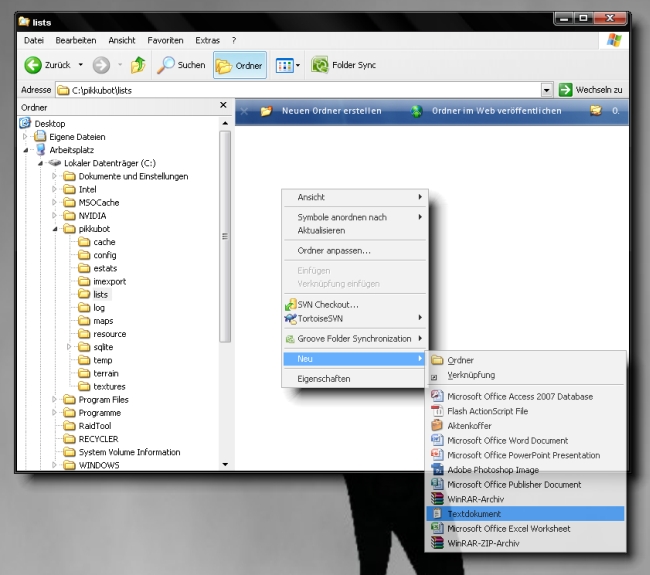Screen dimensions: 650x575
Task: Choose Flash ActionScript File entry
Action: [x=487, y=411]
